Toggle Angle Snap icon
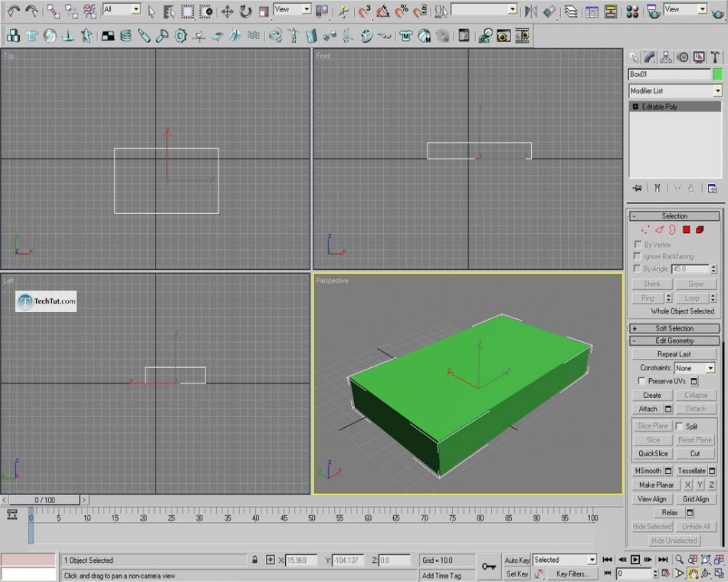 (382, 12)
